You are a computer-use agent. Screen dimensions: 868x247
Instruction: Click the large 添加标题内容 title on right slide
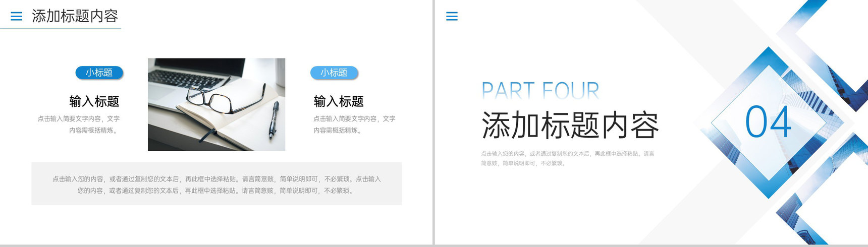point(570,125)
